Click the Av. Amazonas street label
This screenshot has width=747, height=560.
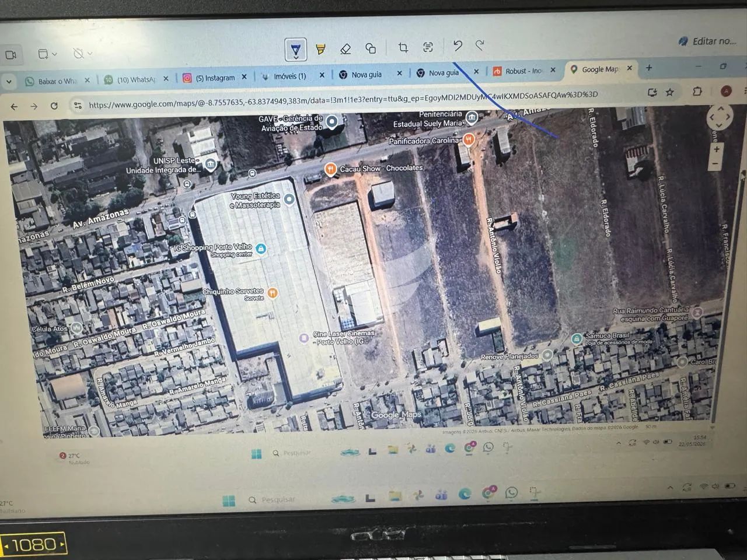point(100,219)
